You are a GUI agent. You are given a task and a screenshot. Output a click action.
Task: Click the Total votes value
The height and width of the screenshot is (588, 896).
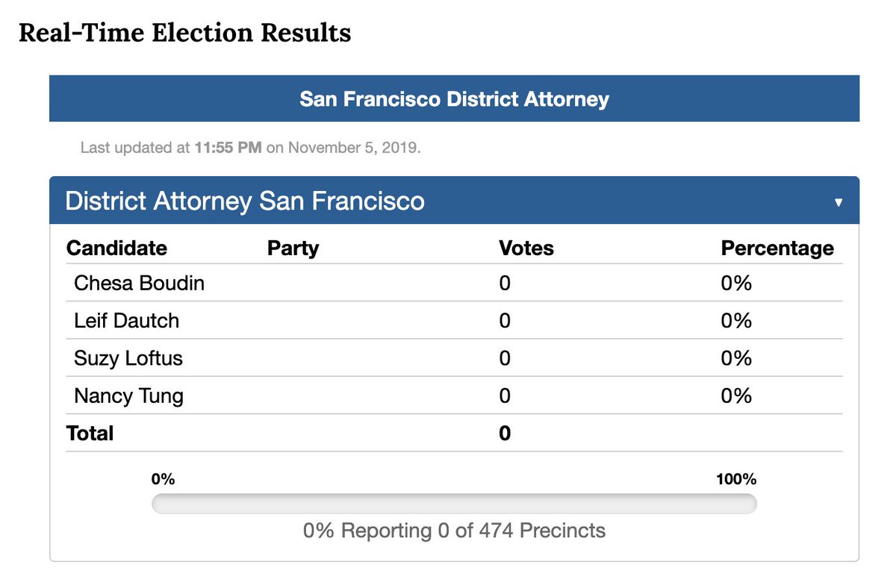[x=505, y=433]
